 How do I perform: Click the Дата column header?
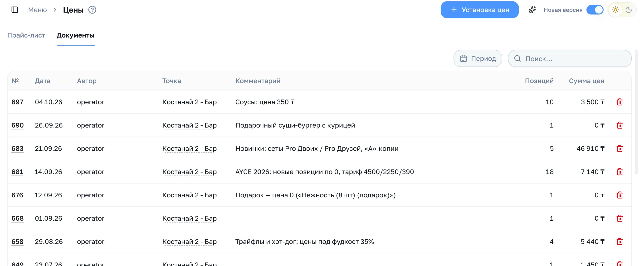pos(43,81)
